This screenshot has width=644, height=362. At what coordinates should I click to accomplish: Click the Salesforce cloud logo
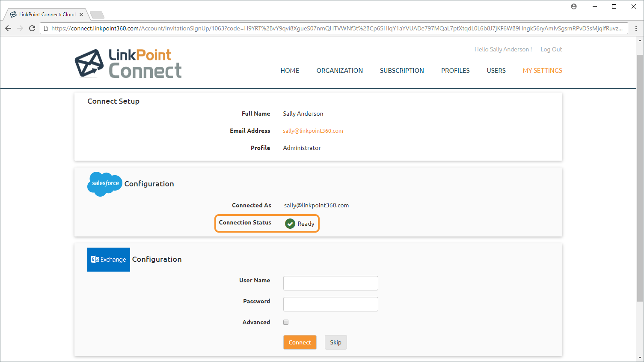click(x=105, y=184)
